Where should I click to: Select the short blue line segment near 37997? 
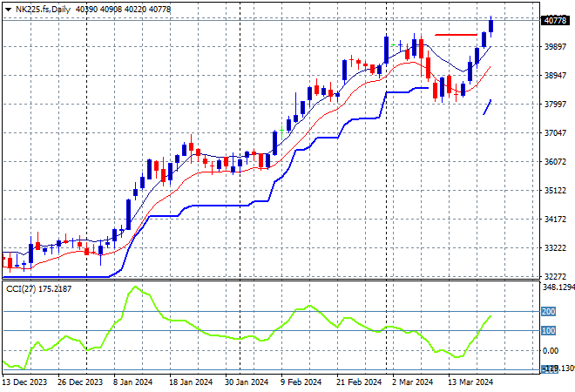coord(487,106)
